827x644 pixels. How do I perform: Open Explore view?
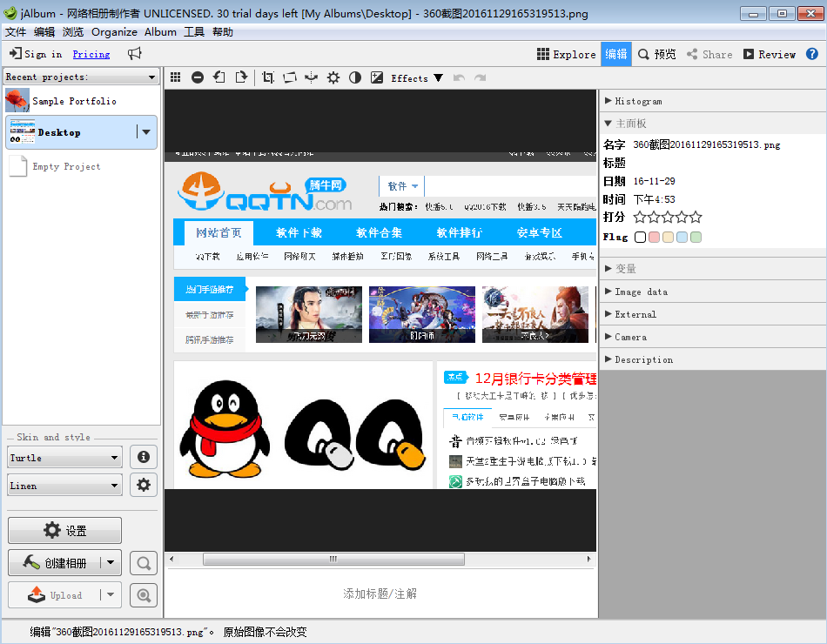[x=567, y=54]
